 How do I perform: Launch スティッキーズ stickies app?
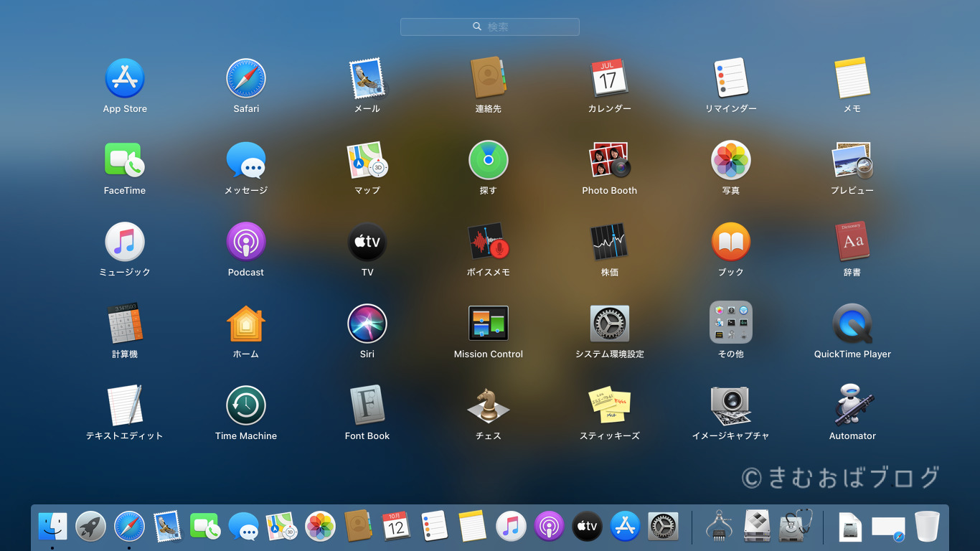(x=610, y=405)
